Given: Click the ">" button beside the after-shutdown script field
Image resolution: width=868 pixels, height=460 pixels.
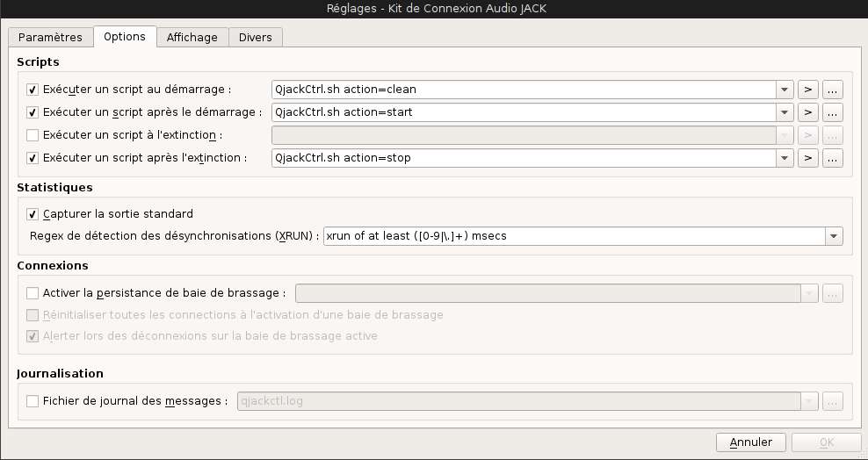Looking at the screenshot, I should 808,158.
